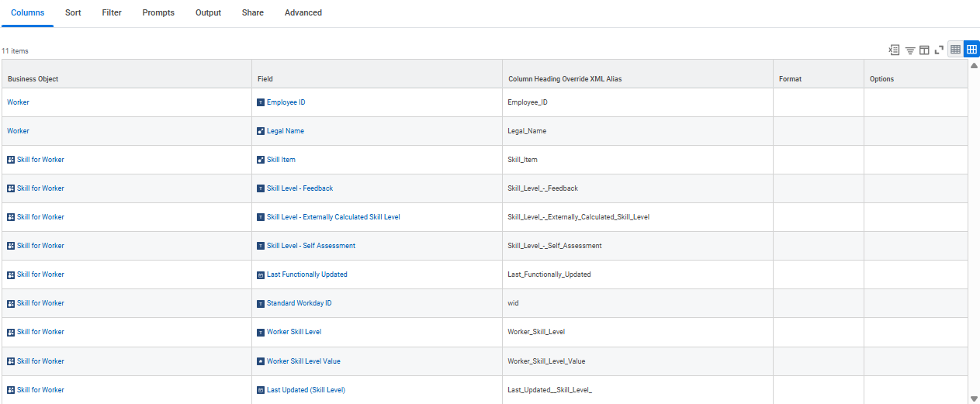Go to the Prompts tab
Image resolution: width=980 pixels, height=404 pixels.
click(158, 12)
